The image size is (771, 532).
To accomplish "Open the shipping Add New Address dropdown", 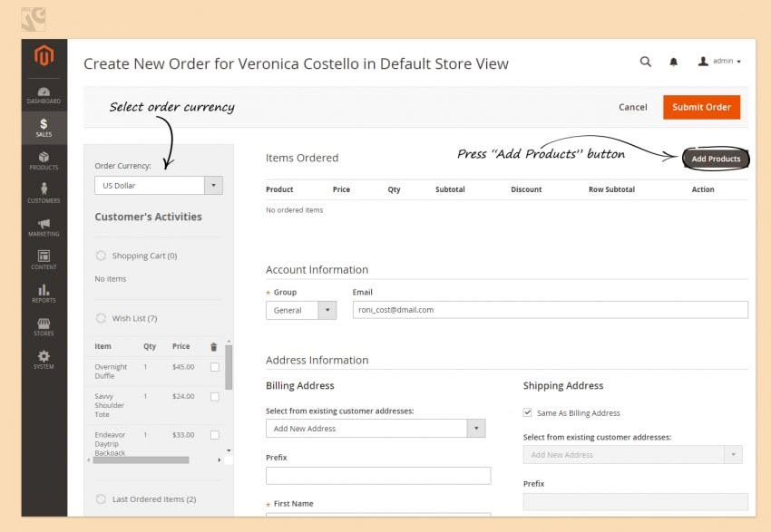I will click(633, 455).
